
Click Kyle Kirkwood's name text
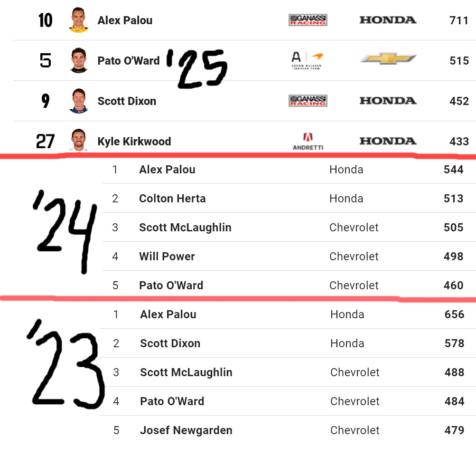click(134, 142)
